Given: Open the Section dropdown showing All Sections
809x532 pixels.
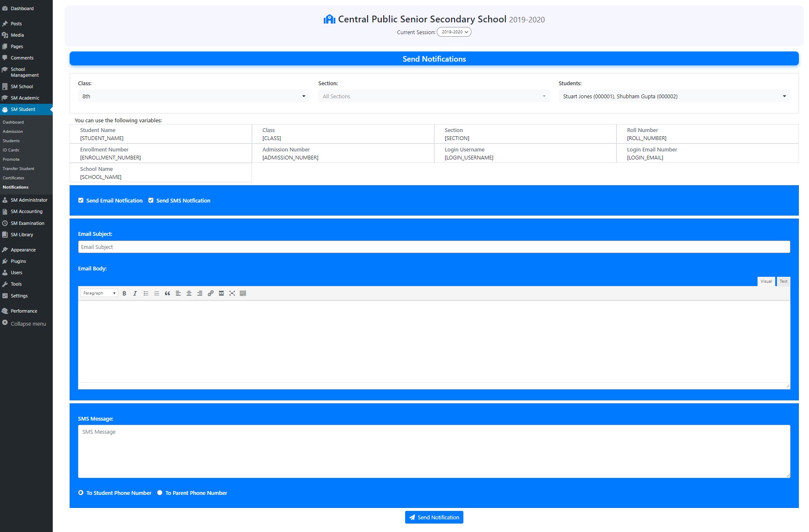Looking at the screenshot, I should [434, 96].
